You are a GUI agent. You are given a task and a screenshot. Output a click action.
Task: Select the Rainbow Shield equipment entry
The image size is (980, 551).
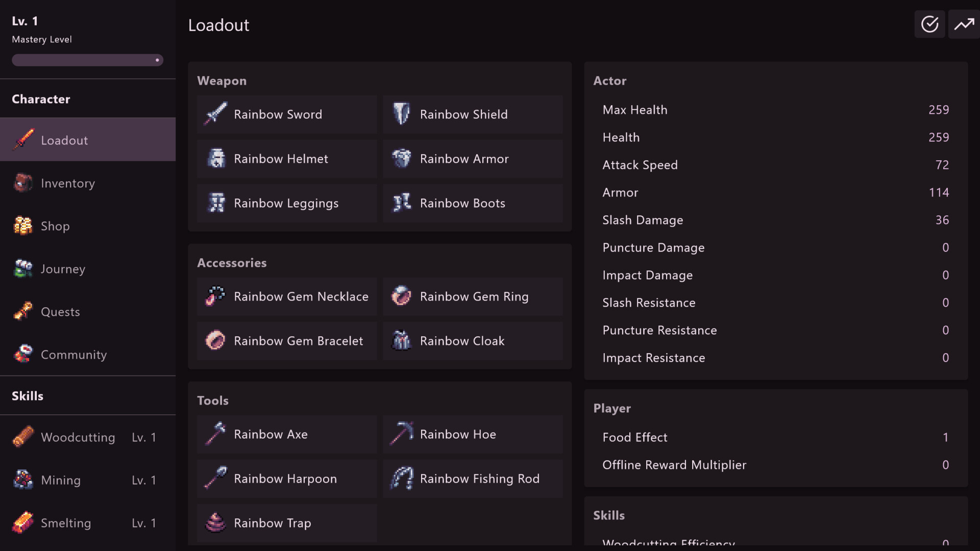pyautogui.click(x=473, y=114)
